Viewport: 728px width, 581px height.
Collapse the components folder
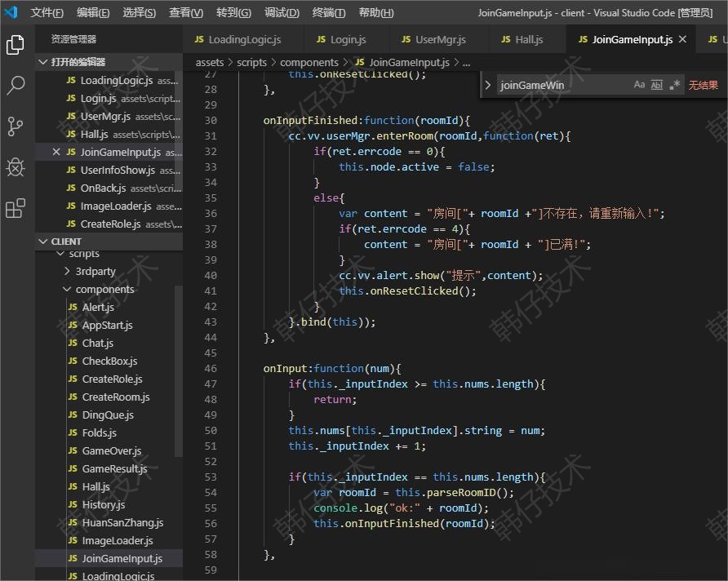pyautogui.click(x=67, y=289)
